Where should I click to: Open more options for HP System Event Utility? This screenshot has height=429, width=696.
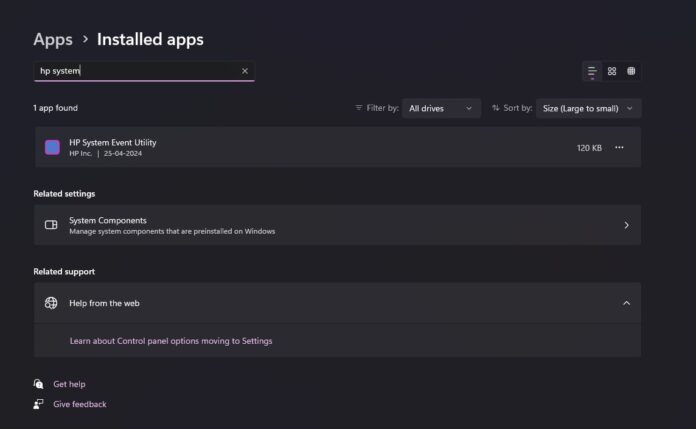pyautogui.click(x=619, y=148)
